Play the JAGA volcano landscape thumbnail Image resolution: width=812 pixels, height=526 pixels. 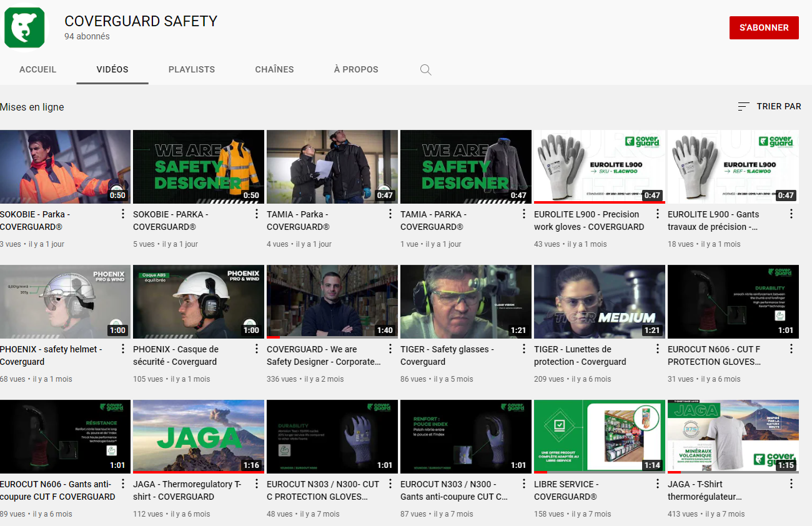click(x=199, y=437)
